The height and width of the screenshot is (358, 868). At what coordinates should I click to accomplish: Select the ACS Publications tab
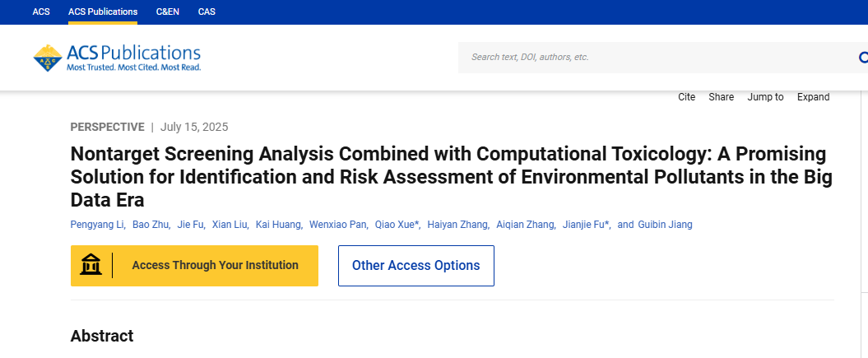[x=103, y=12]
